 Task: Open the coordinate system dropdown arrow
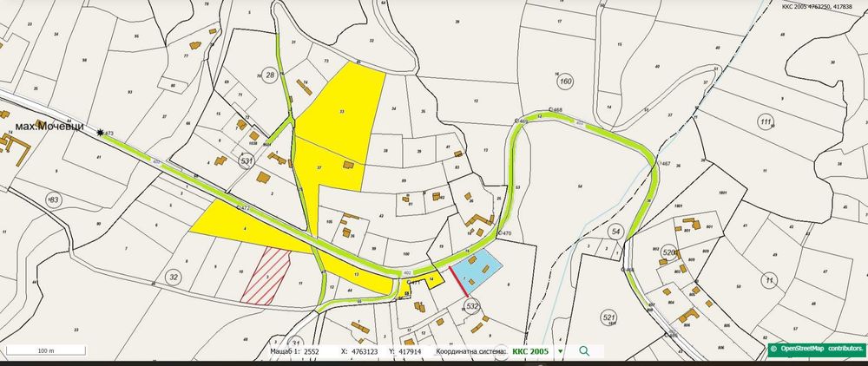[x=560, y=351]
